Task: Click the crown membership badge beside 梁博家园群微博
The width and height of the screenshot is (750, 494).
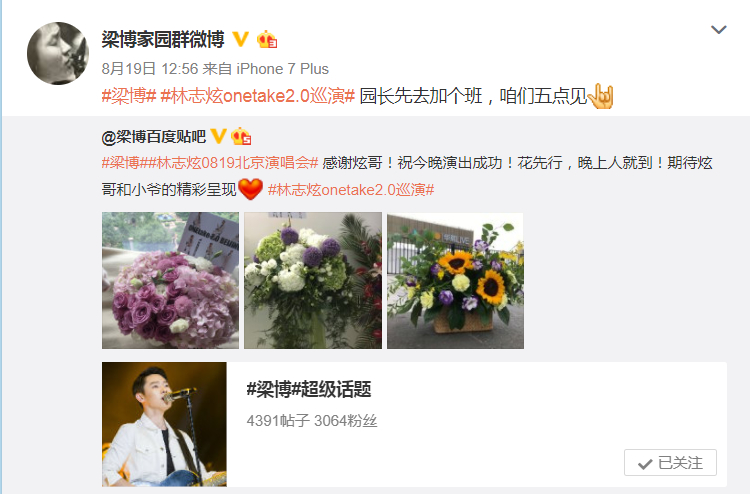Action: coord(267,39)
